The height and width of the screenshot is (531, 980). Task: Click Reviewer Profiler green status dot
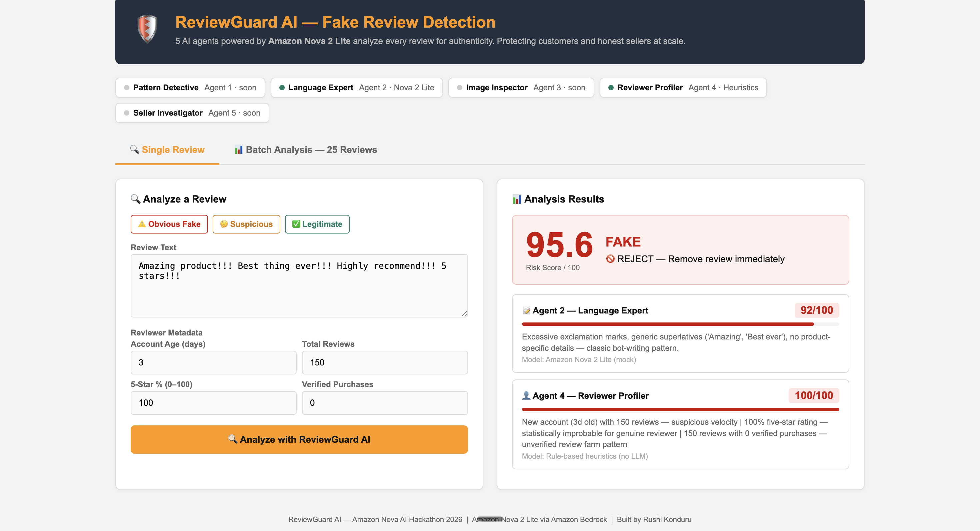point(611,88)
